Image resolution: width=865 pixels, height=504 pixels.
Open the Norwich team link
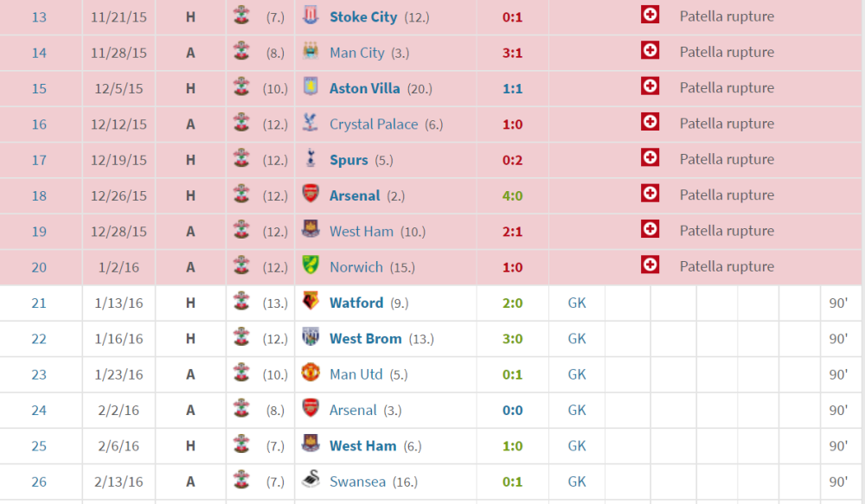click(x=356, y=267)
